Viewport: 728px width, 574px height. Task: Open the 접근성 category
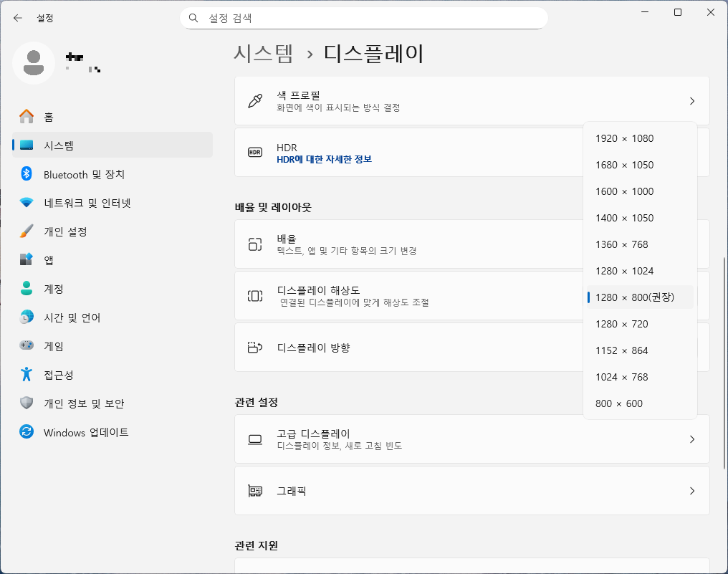coord(112,374)
